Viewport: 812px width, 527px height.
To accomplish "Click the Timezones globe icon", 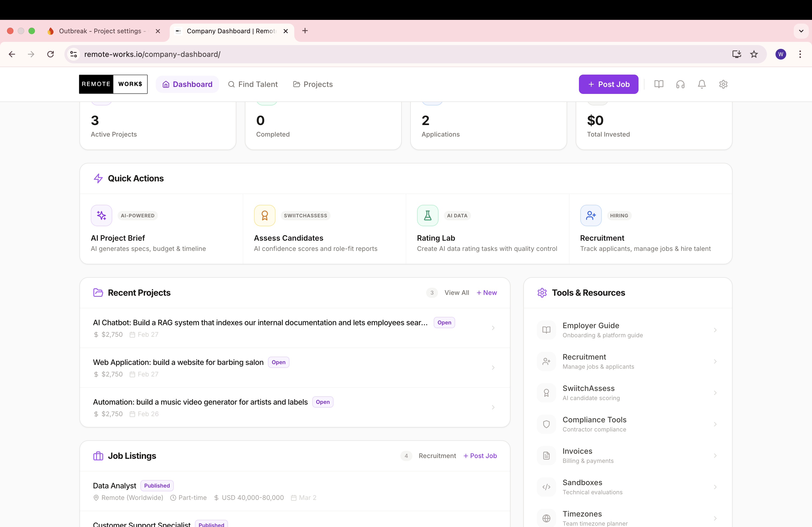I will pyautogui.click(x=546, y=518).
